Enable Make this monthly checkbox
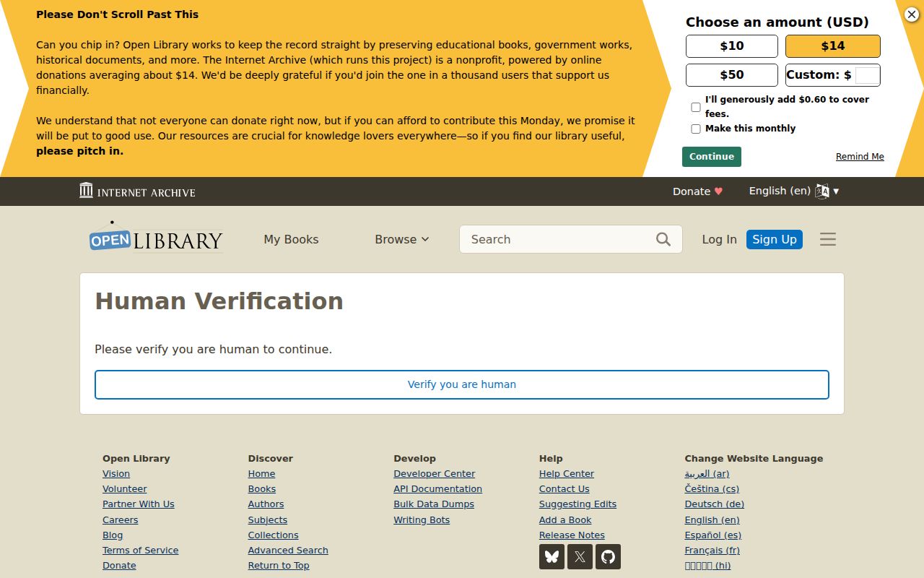 (696, 129)
